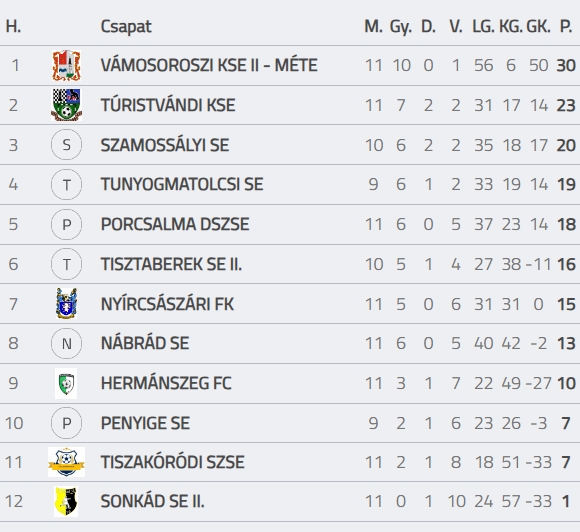The width and height of the screenshot is (580, 532).
Task: Select the PENYIGE SE team name
Action: point(145,423)
